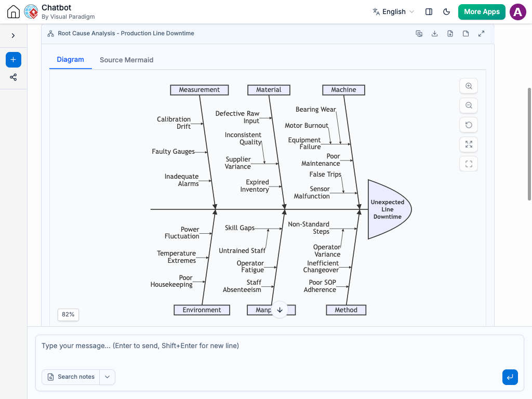Click the scroll-to-bottom arrow button
Image resolution: width=532 pixels, height=399 pixels.
pyautogui.click(x=280, y=310)
